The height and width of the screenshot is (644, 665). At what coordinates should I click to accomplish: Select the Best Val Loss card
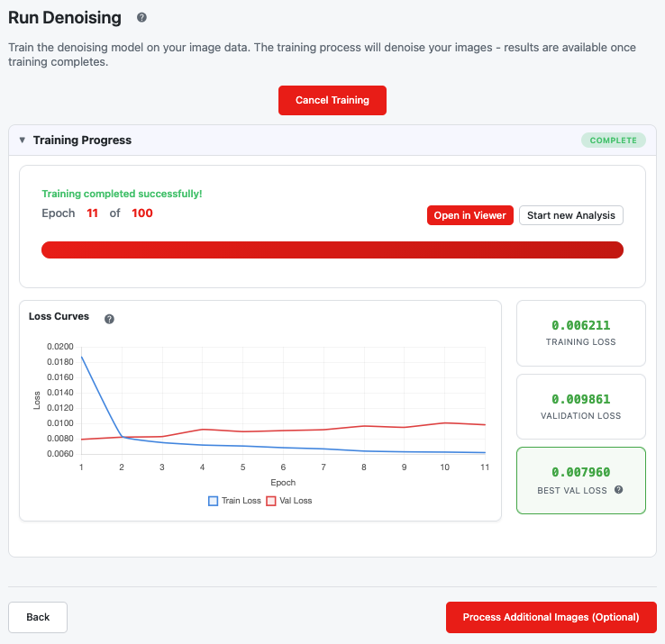point(581,480)
